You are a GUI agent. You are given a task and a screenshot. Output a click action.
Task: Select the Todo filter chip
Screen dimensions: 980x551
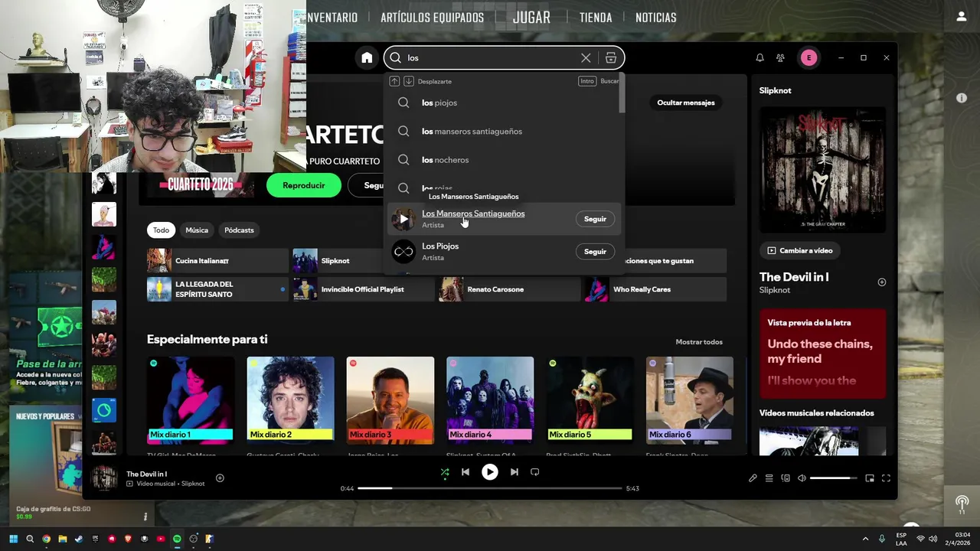click(x=161, y=230)
